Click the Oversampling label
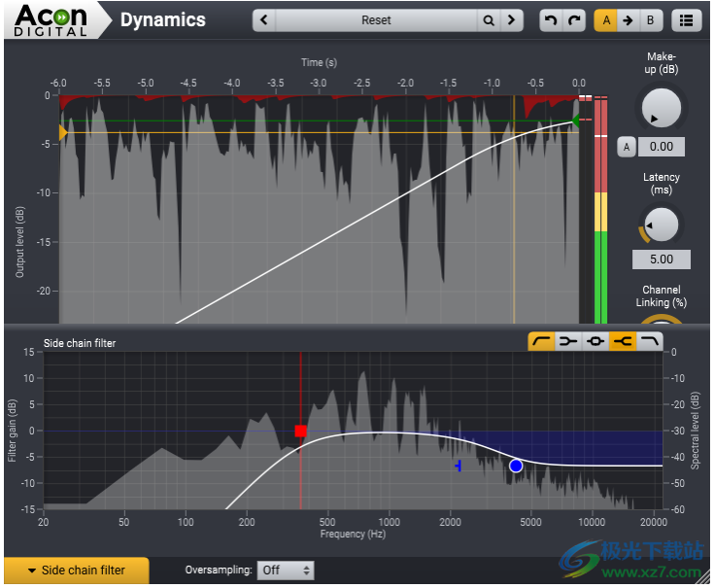The height and width of the screenshot is (588, 714). coord(219,570)
